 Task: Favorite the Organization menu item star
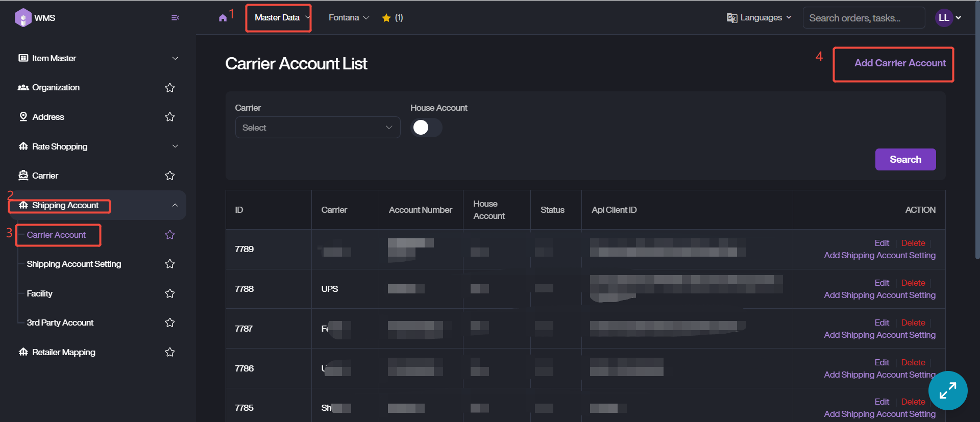[x=170, y=88]
